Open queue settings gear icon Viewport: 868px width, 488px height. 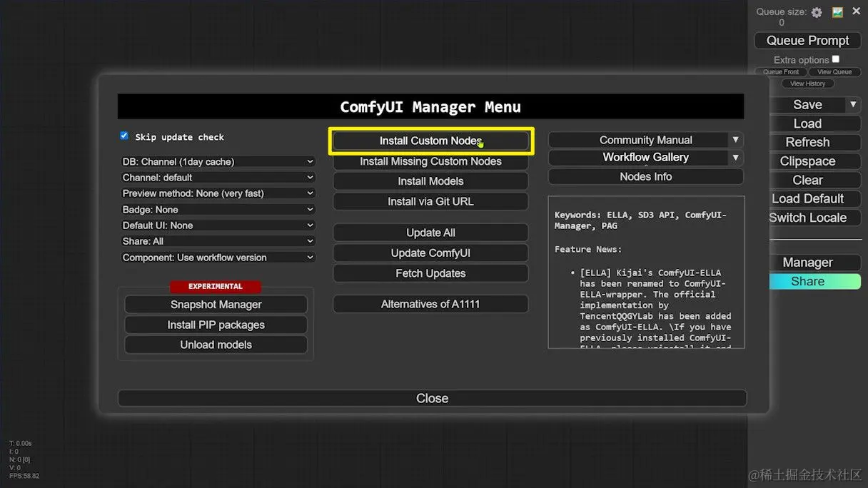click(x=817, y=12)
